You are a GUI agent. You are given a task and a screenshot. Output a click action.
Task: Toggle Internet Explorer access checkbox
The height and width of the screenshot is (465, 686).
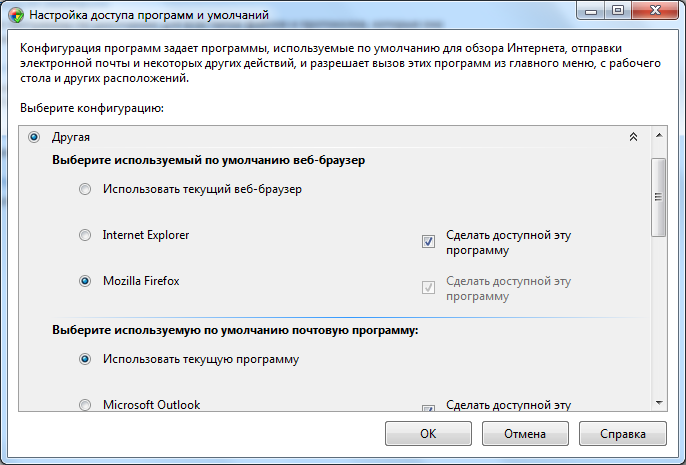click(428, 241)
